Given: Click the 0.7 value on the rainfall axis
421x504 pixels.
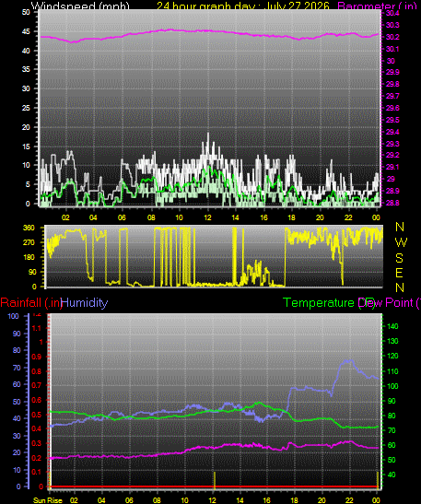Looking at the screenshot, I should (36, 385).
